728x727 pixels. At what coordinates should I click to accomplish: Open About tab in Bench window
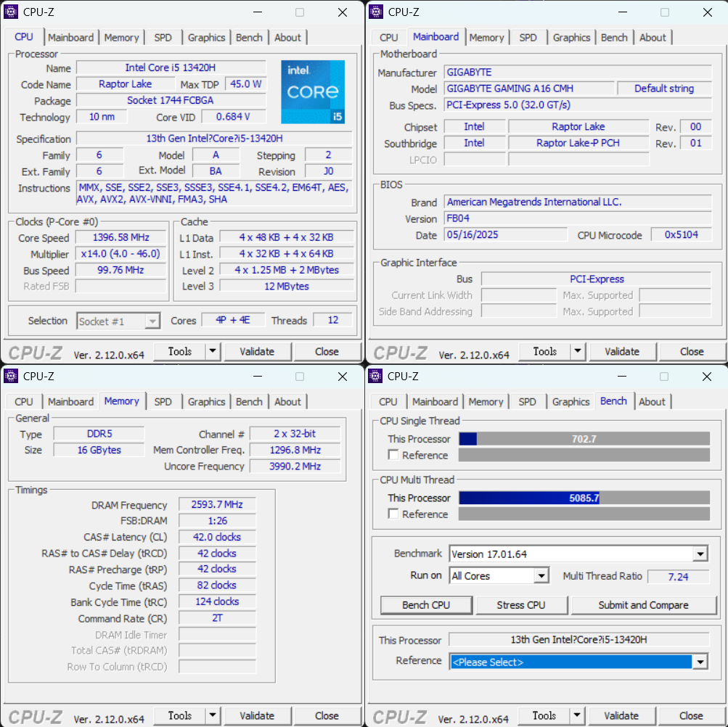[x=652, y=401]
